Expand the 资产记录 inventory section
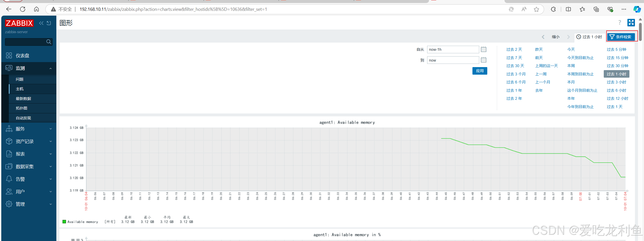The image size is (644, 241). pos(29,141)
